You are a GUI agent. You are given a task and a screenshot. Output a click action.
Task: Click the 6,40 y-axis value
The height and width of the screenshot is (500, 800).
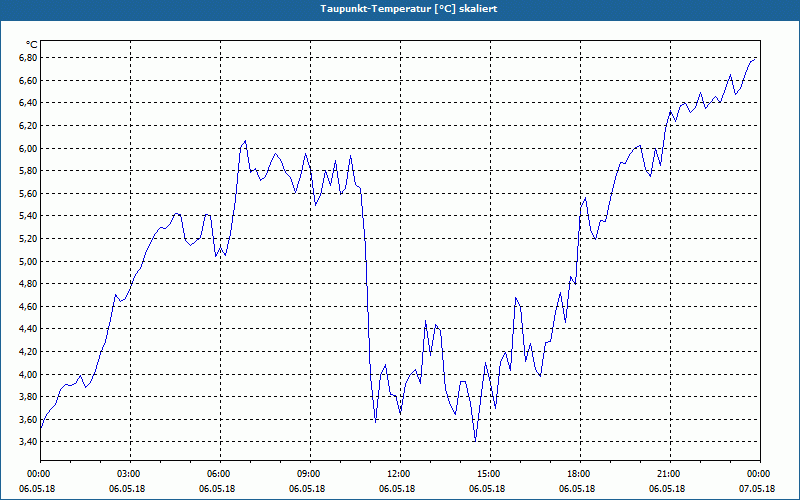[29, 103]
